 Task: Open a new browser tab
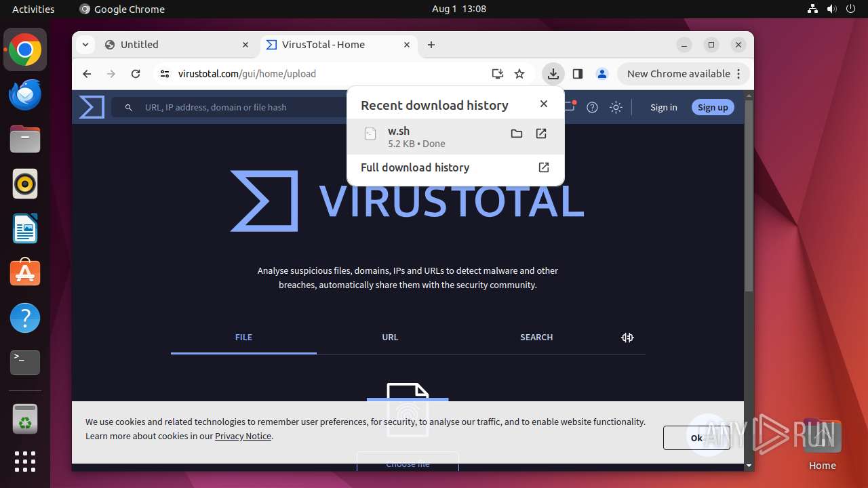[431, 45]
